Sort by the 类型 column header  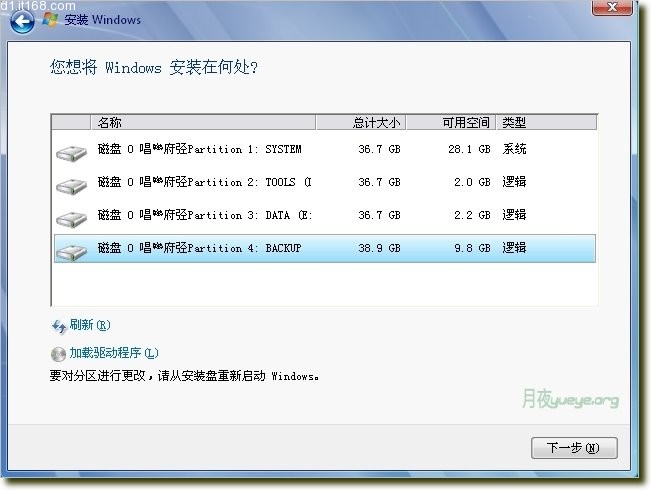click(x=546, y=122)
